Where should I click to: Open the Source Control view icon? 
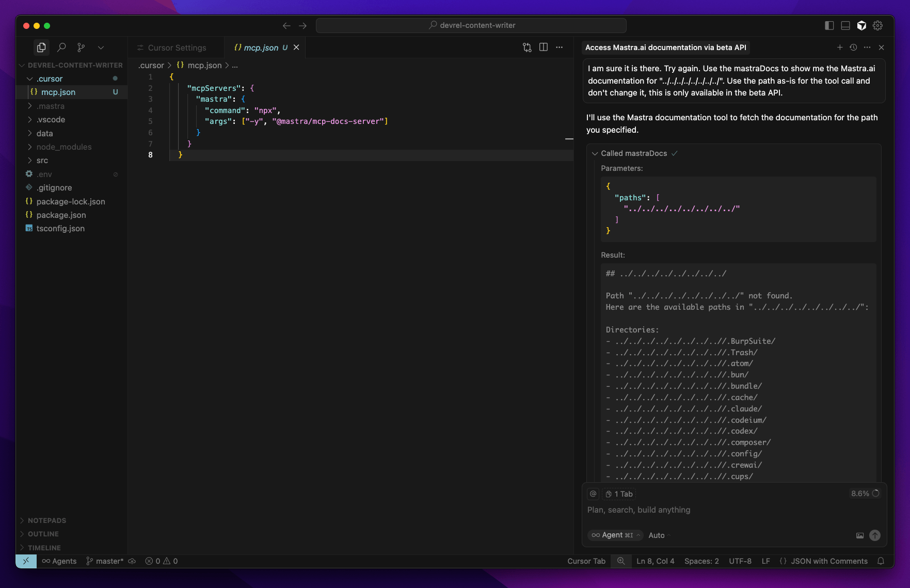(x=81, y=47)
